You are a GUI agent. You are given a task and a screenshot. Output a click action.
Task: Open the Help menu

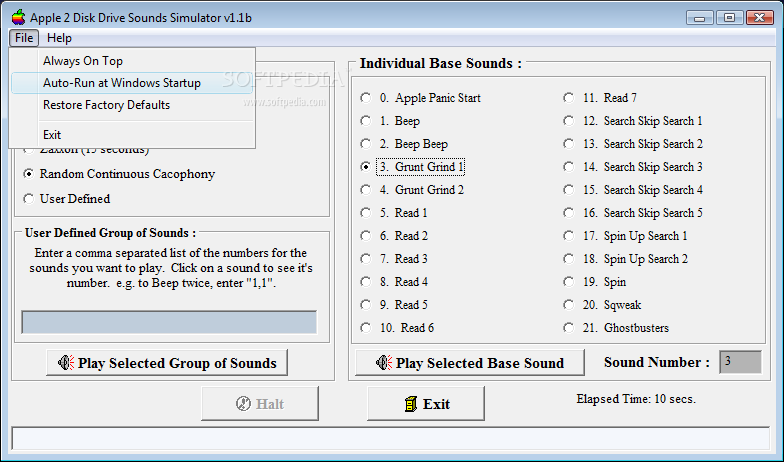[59, 38]
